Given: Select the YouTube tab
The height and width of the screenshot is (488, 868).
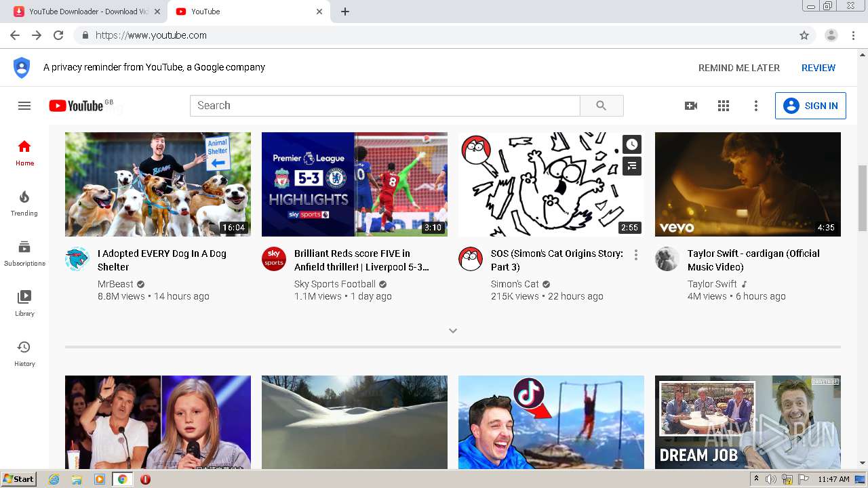Looking at the screenshot, I should (248, 12).
